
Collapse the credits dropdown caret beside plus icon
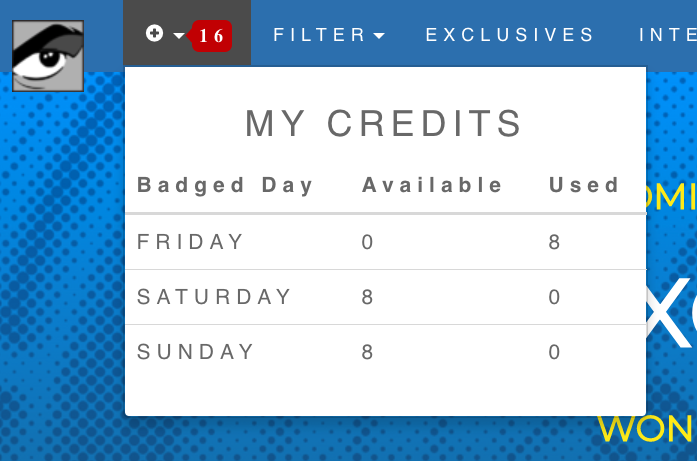[x=179, y=35]
